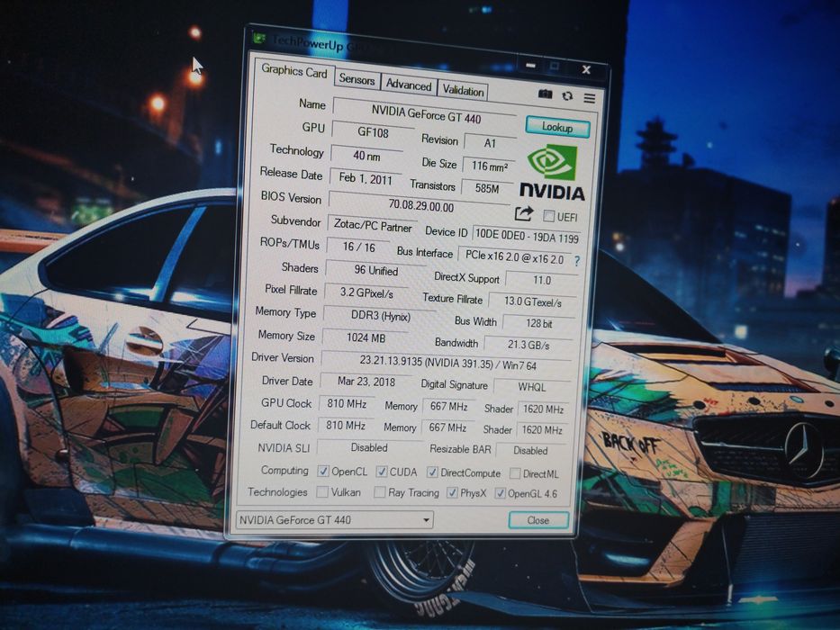Open the Validation tab

463,90
